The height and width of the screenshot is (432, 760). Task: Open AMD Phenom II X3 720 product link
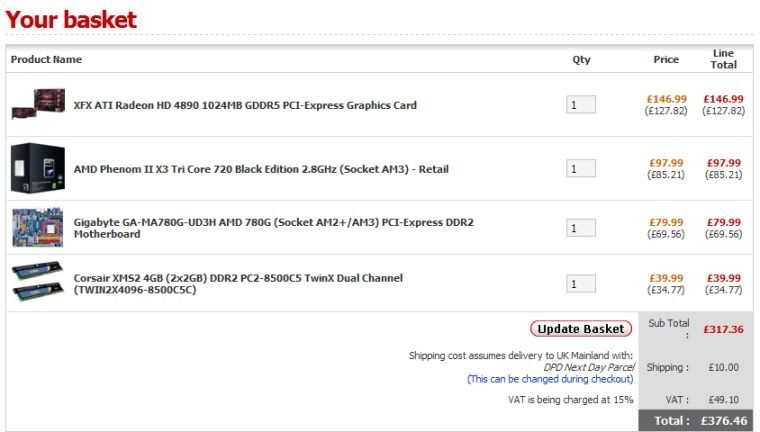point(261,169)
